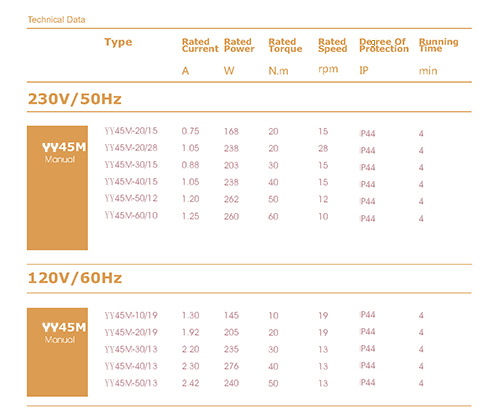Click the rated power value "203"
Screen dimensions: 500x420
tap(231, 165)
